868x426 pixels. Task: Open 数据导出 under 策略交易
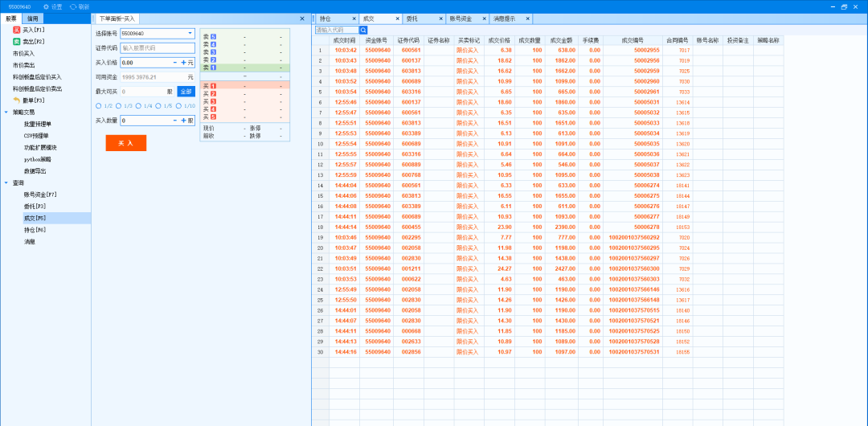[x=33, y=171]
